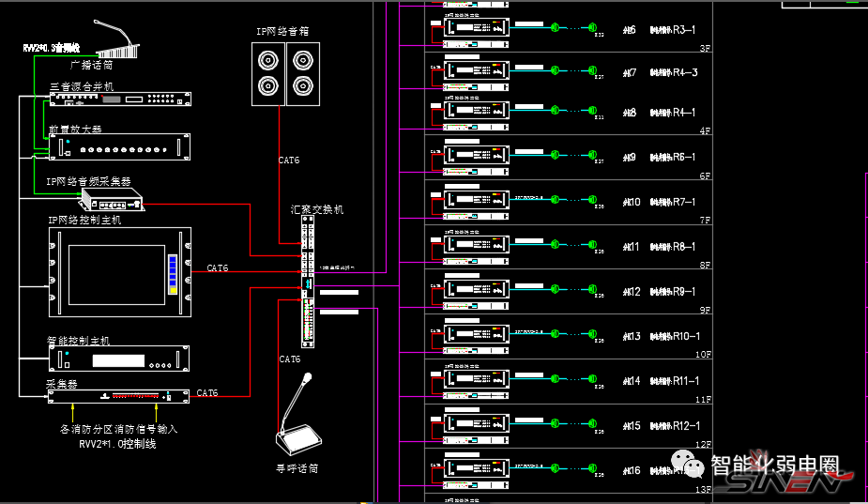Select last green speaker in R12-1 row
This screenshot has height=504, width=868.
(592, 423)
